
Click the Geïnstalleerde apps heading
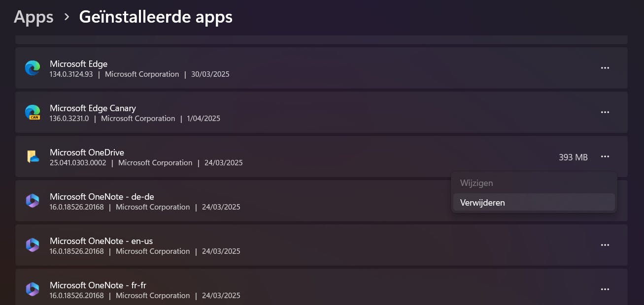point(156,17)
